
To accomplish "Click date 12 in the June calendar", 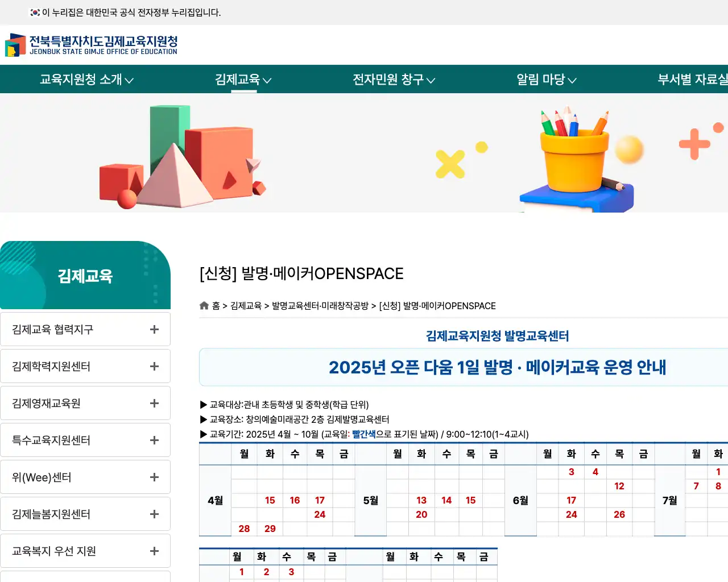I will coord(619,486).
